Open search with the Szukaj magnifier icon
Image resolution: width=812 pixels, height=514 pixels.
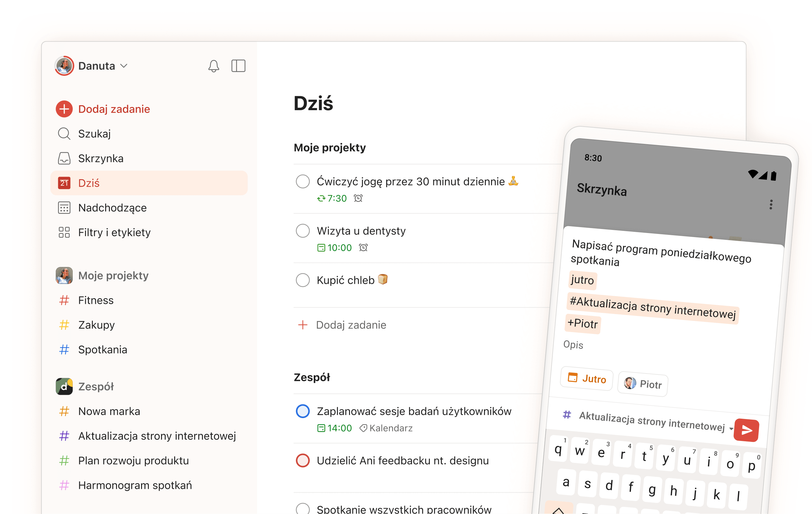64,134
